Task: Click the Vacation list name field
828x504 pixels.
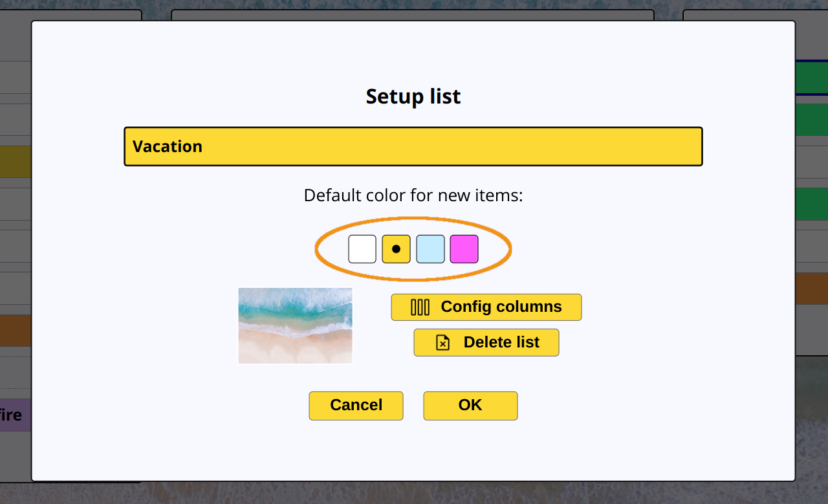Action: [x=413, y=147]
